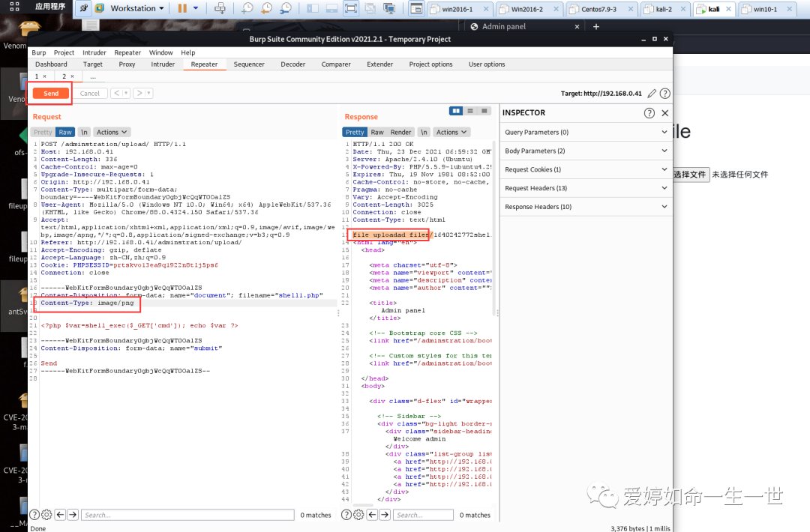
Task: Select combined tabbed layout icon
Action: coord(484,111)
